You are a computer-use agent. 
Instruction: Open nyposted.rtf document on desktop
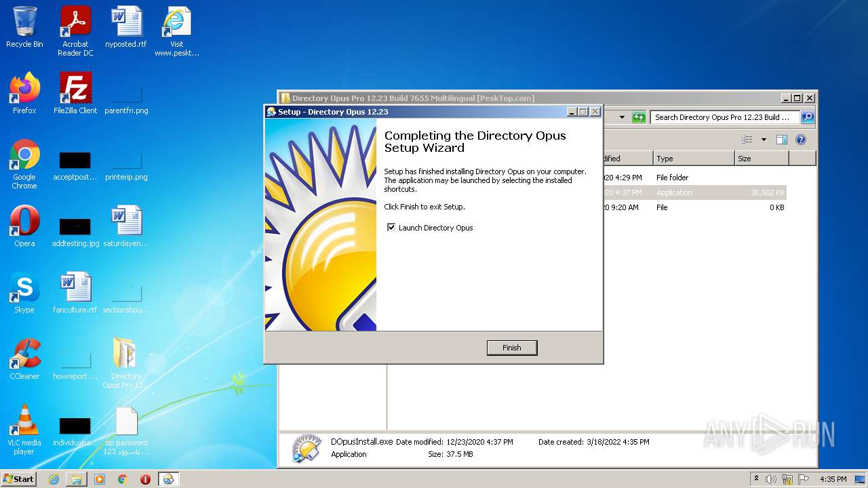pos(126,28)
